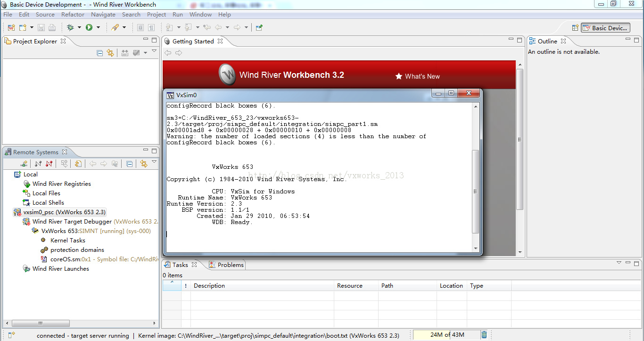Open Remote Systems view menu triangle
Screen dimensions: 644x341
click(154, 162)
